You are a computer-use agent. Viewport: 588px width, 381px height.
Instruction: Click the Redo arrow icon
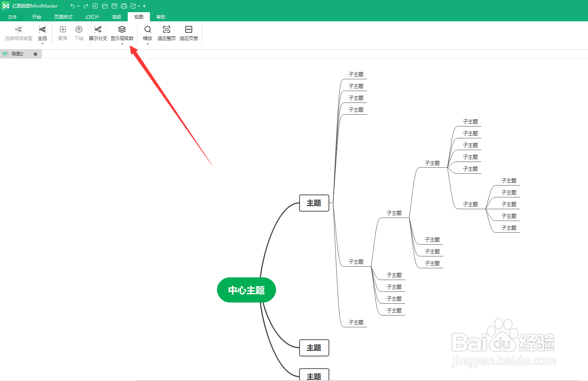tap(86, 6)
